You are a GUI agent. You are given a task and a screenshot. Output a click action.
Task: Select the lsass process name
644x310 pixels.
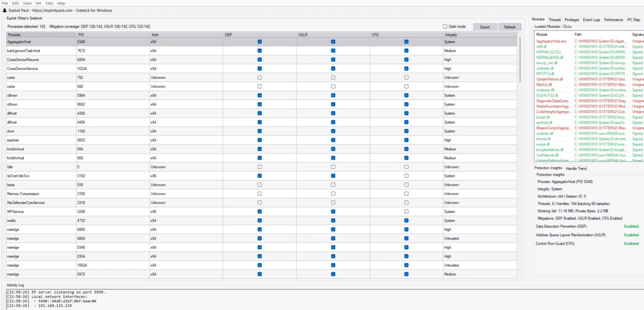11,185
